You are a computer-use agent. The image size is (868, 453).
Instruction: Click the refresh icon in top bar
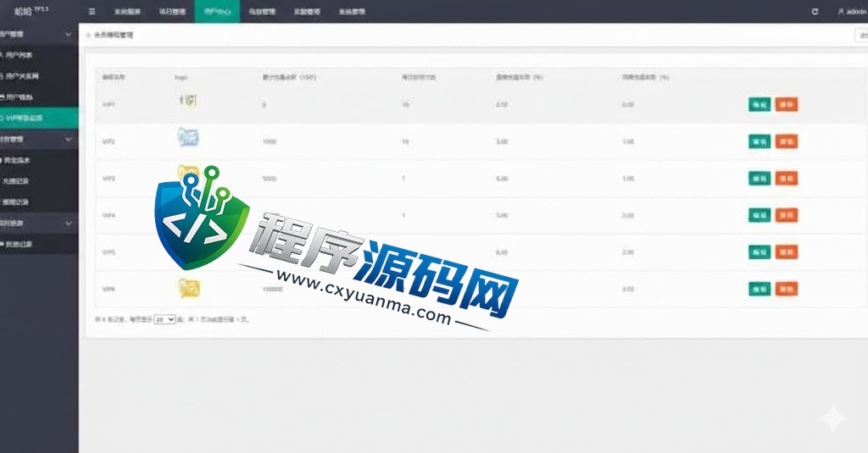tap(815, 11)
